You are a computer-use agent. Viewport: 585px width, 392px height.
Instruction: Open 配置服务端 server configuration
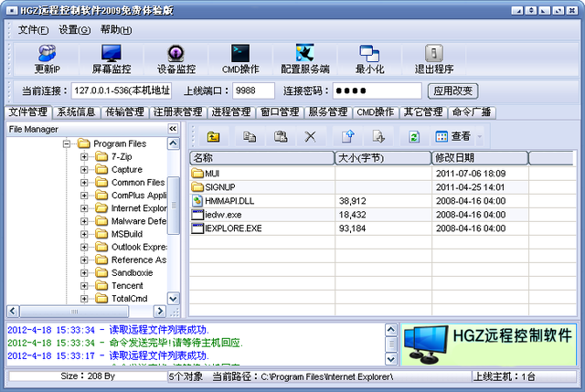(x=304, y=58)
